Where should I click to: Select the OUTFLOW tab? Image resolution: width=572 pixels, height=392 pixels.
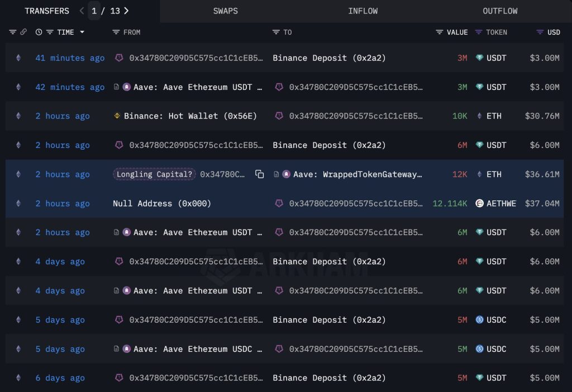click(x=500, y=11)
